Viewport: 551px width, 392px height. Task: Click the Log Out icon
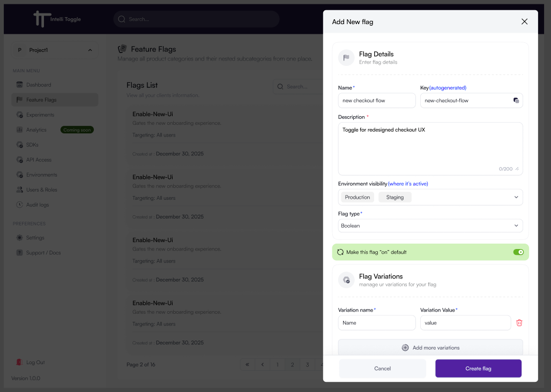(20, 363)
